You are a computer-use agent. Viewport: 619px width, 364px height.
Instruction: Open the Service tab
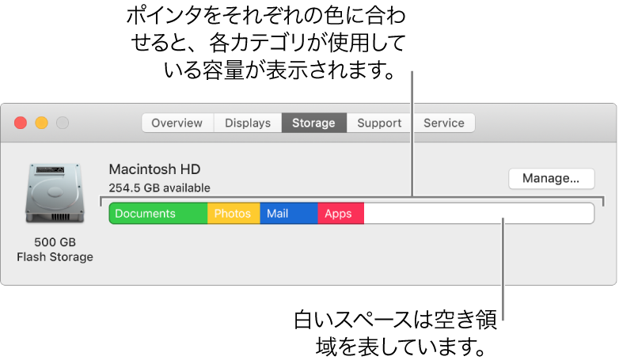coord(444,123)
